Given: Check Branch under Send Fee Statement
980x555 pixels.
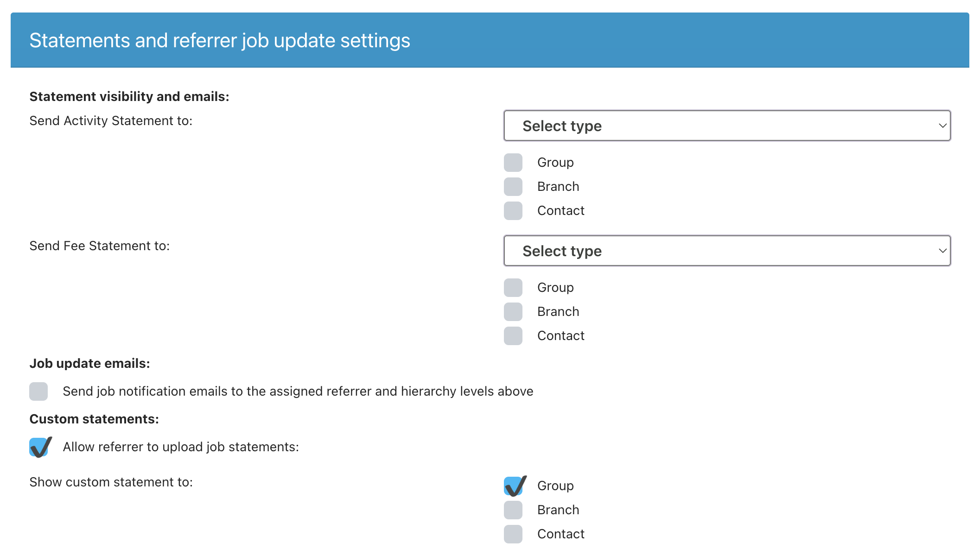Looking at the screenshot, I should (513, 312).
